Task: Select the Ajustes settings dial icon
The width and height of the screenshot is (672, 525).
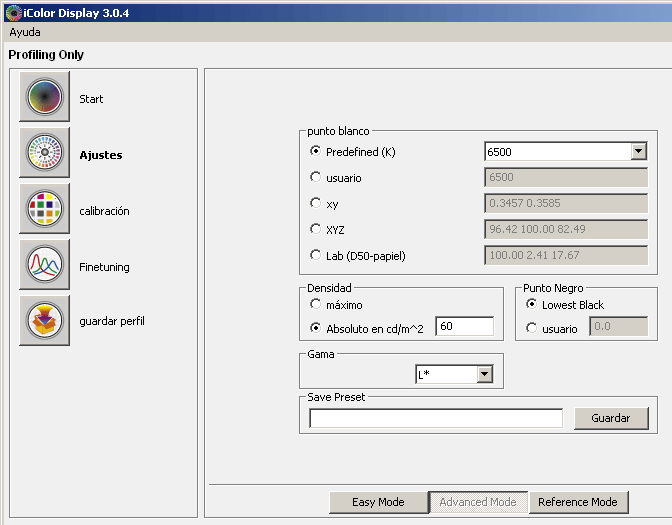Action: 44,154
